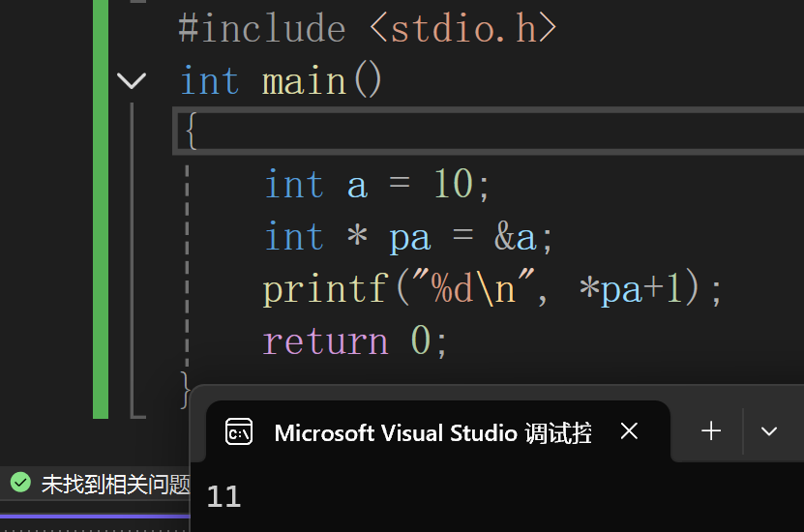This screenshot has height=532, width=804.
Task: Click the 'int main()' declaration
Action: click(x=281, y=80)
